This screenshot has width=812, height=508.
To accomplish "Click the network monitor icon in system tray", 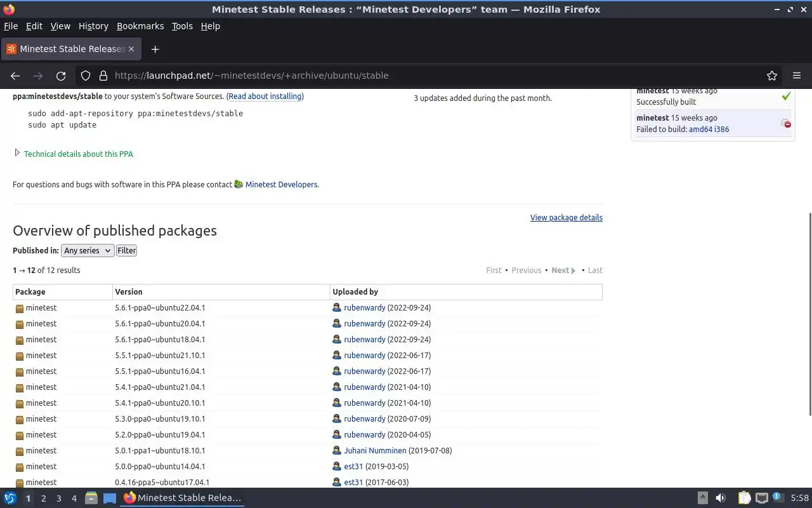I will 762,498.
